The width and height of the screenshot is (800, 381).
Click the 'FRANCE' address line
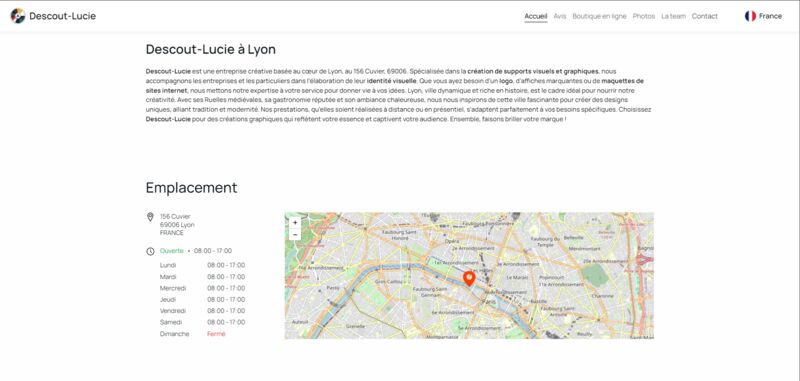tap(172, 233)
